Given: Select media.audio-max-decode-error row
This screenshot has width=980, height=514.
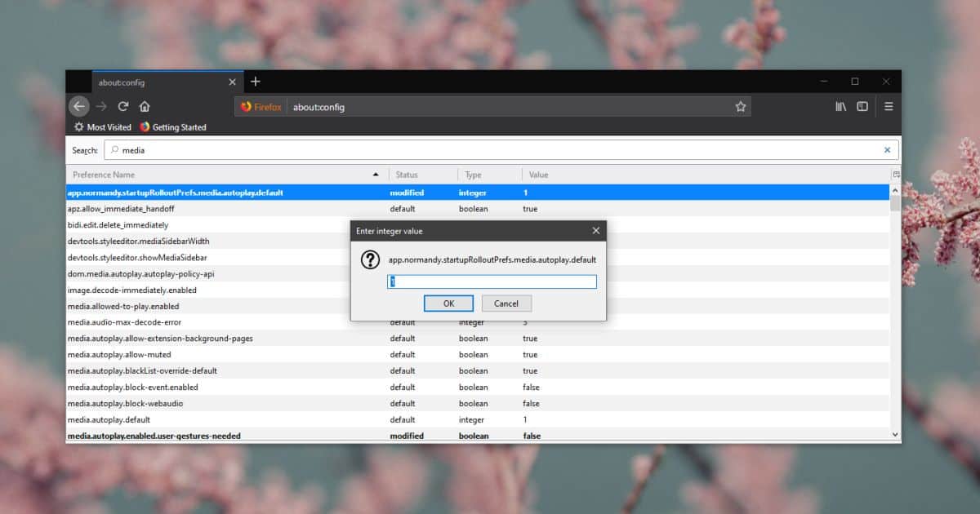Looking at the screenshot, I should [x=478, y=322].
